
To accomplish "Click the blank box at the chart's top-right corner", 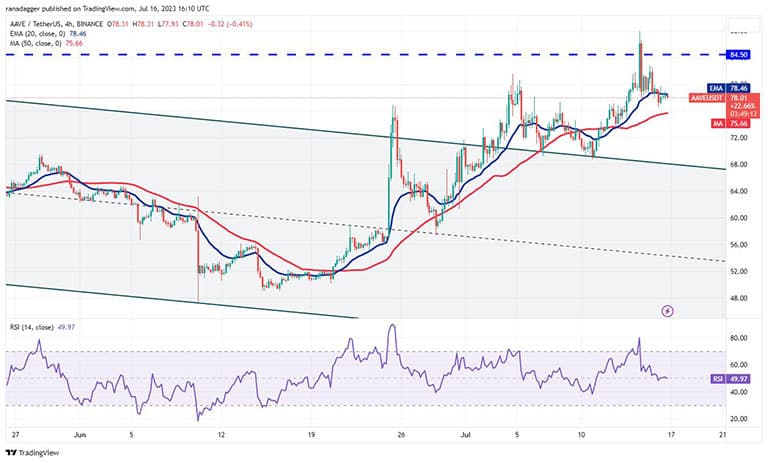I will pos(742,25).
